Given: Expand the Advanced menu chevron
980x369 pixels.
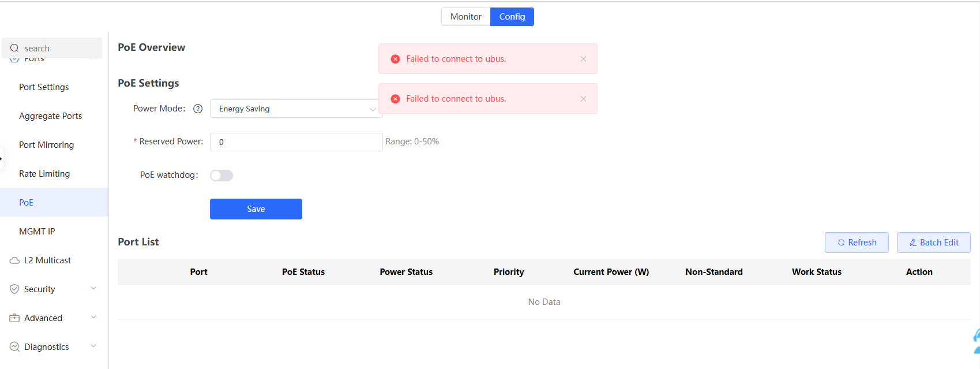Looking at the screenshot, I should coord(93,318).
